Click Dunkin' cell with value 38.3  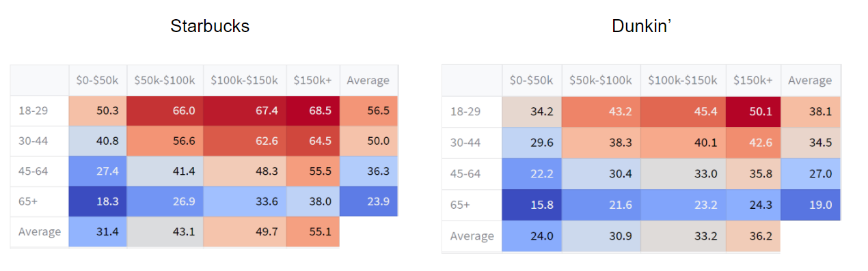pos(601,143)
